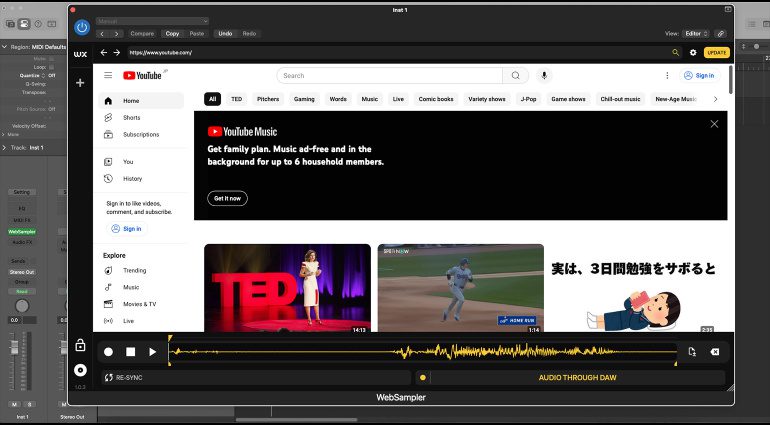Click the WebSampler browser back arrow

point(104,53)
